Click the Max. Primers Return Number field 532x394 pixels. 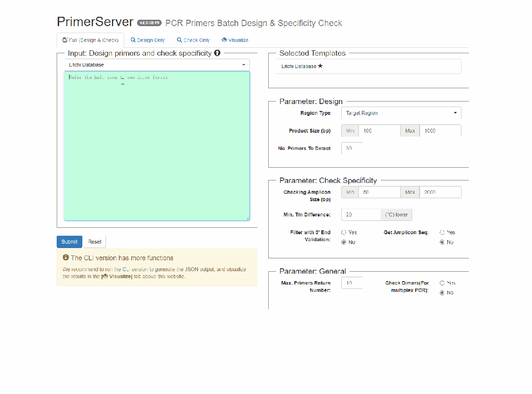(352, 283)
